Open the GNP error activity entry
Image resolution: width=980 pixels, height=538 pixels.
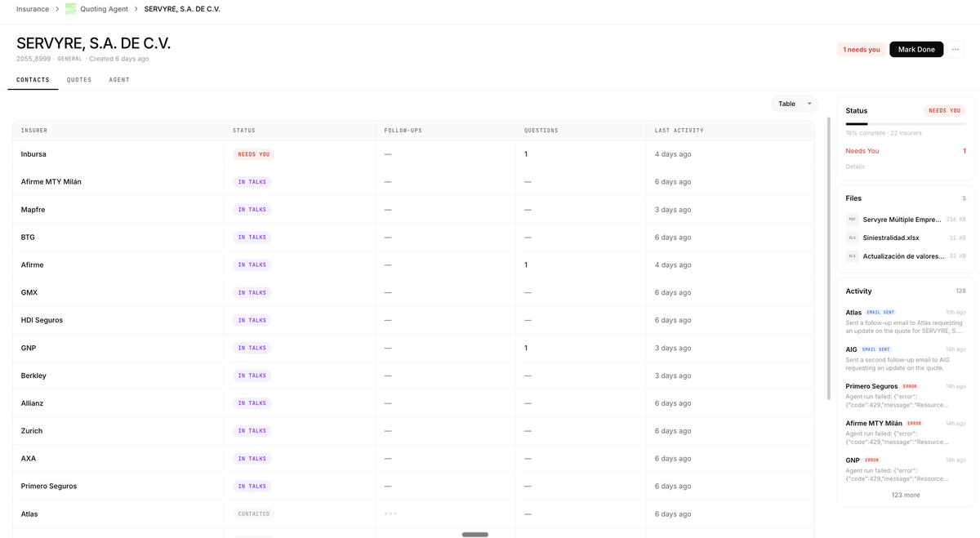pyautogui.click(x=906, y=469)
